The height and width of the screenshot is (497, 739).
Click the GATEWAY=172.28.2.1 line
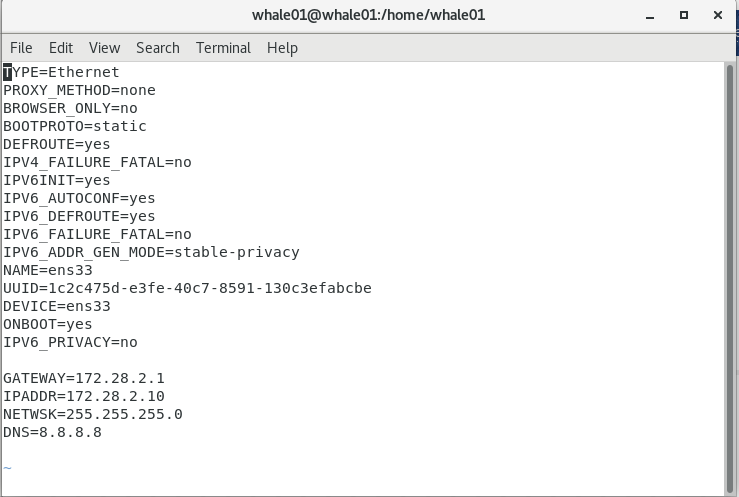click(x=83, y=378)
